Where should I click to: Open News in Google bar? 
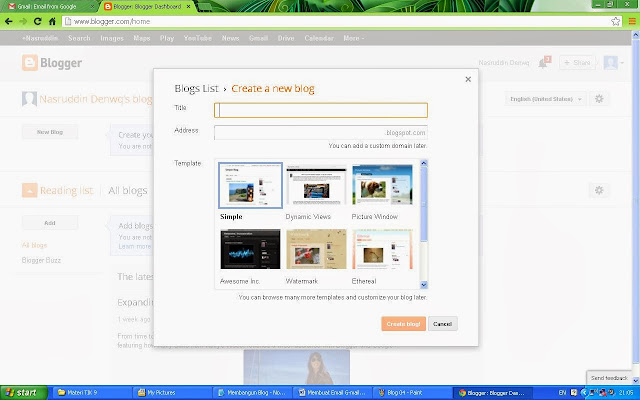click(x=230, y=38)
